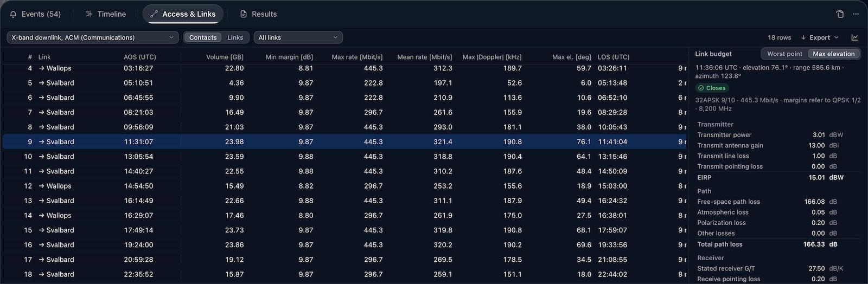Switch to Links view
Image resolution: width=868 pixels, height=284 pixels.
click(x=235, y=37)
